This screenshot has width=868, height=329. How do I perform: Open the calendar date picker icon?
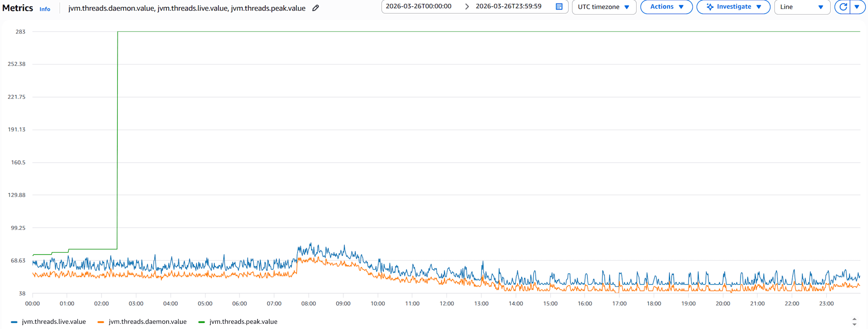coord(559,7)
